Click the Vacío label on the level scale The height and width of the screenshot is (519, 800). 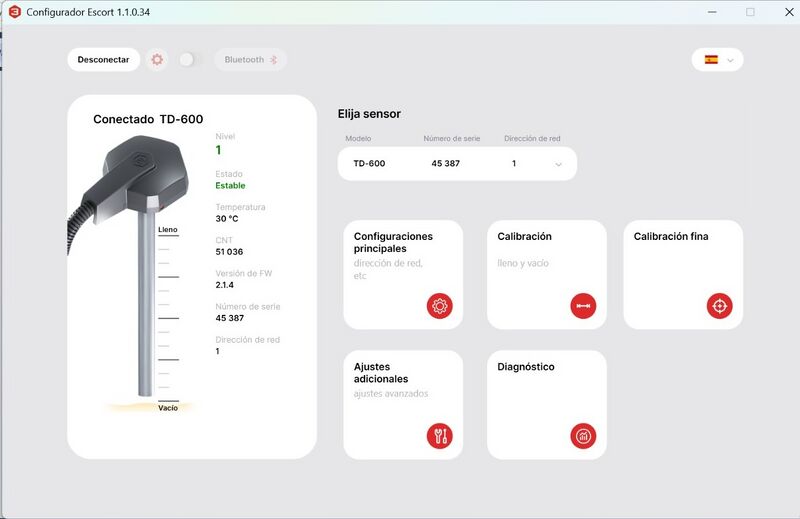(x=168, y=408)
